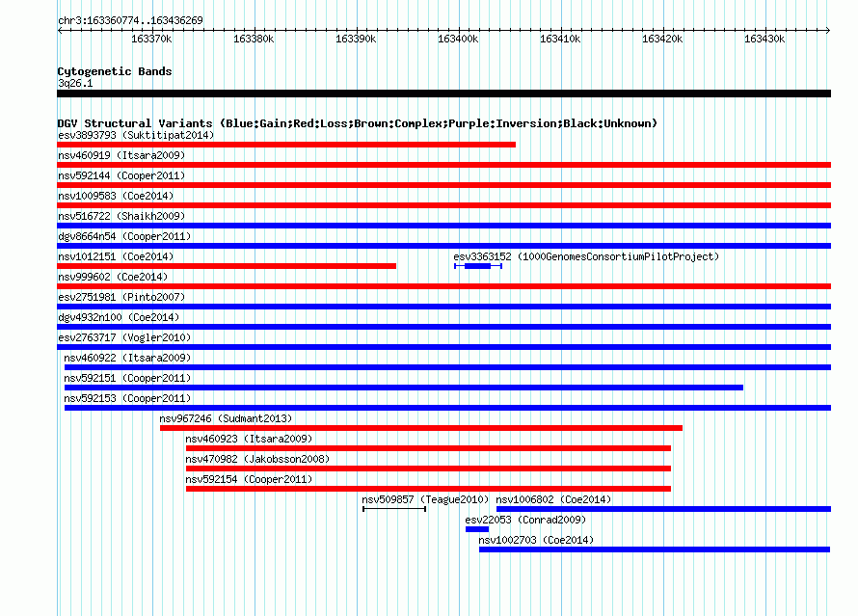This screenshot has height=616, width=858.
Task: Click the DGV Structural Variants track title
Action: pyautogui.click(x=358, y=123)
